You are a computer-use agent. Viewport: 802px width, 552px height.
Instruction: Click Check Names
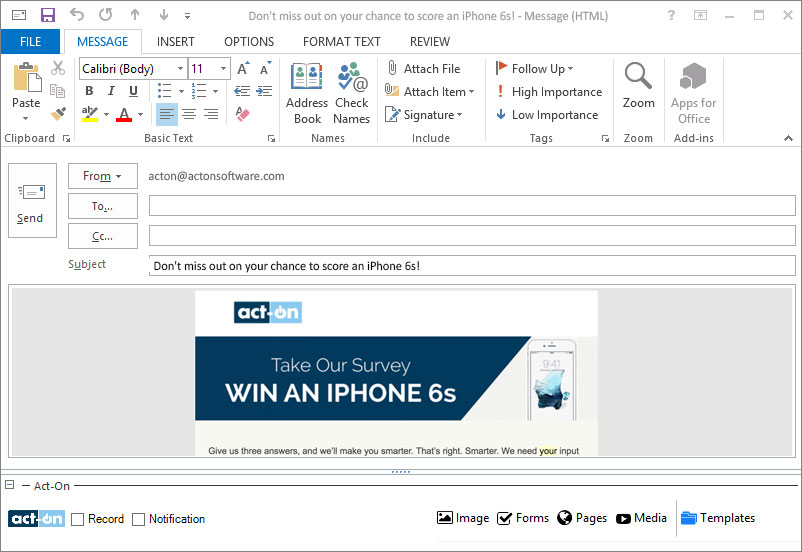click(x=351, y=94)
